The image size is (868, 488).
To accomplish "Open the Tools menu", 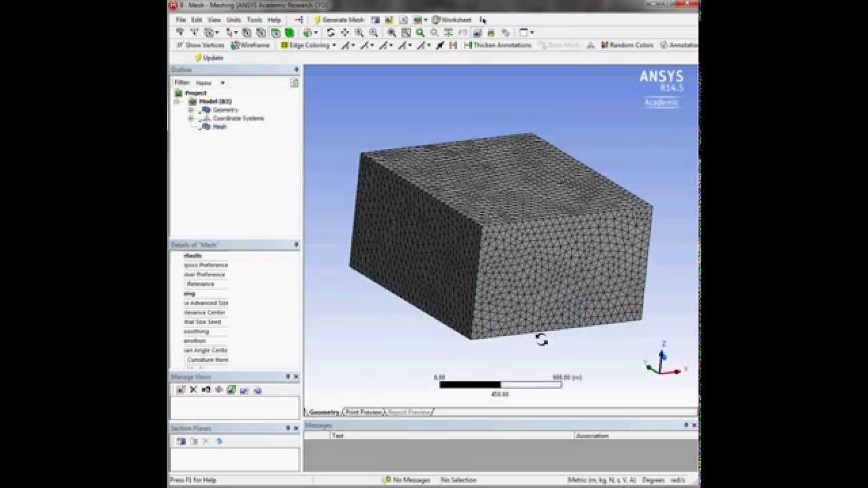I will pyautogui.click(x=254, y=20).
